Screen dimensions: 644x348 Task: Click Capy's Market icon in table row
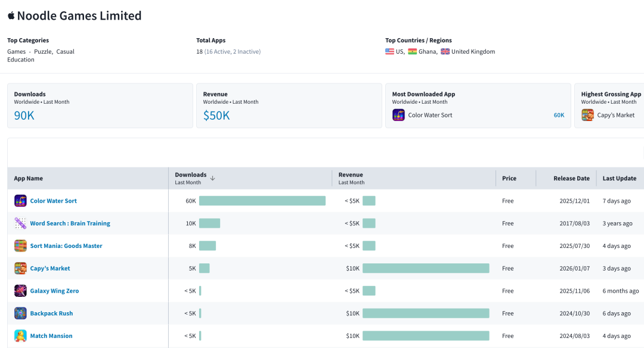click(20, 268)
